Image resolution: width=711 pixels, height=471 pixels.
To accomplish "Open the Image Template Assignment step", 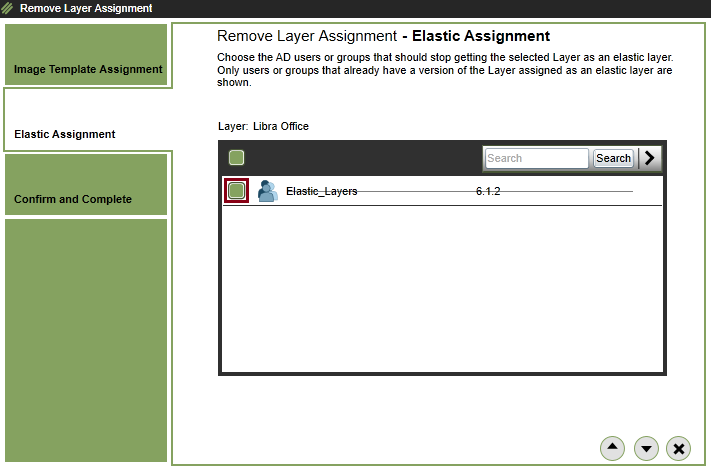I will click(x=87, y=69).
